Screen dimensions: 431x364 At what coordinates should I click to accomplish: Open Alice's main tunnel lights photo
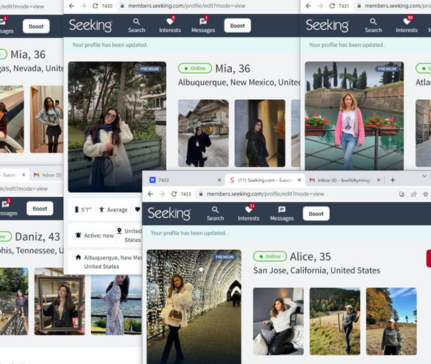(194, 307)
